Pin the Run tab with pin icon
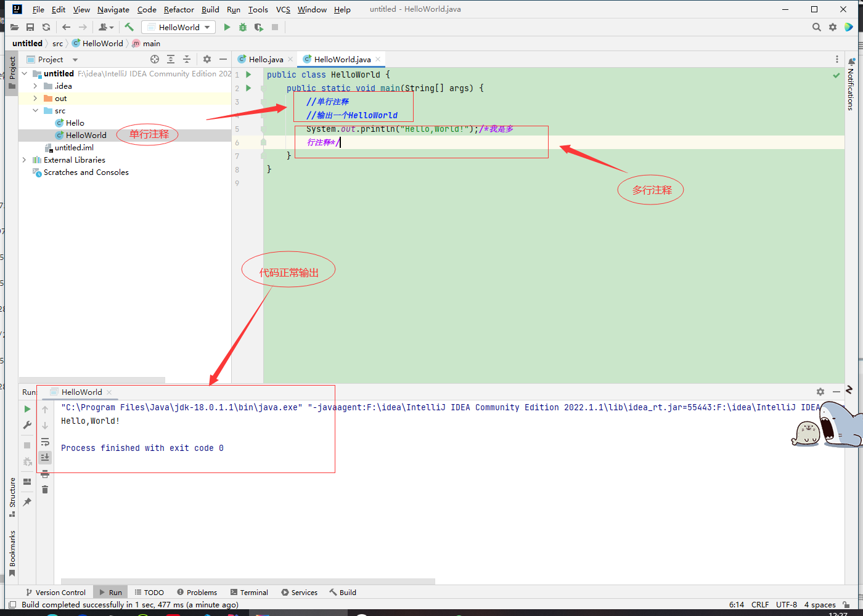The height and width of the screenshot is (616, 863). [x=27, y=502]
